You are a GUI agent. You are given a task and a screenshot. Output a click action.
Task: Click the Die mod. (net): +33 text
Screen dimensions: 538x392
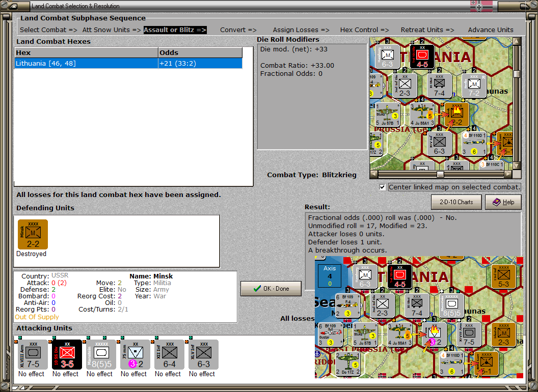tap(293, 49)
